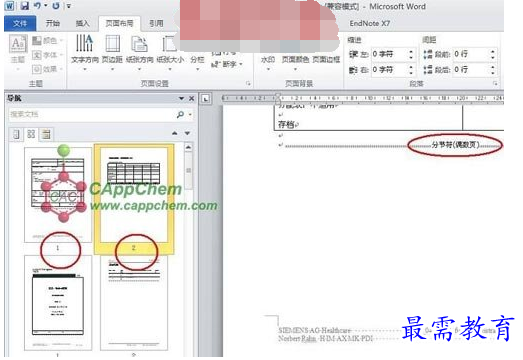
Task: Open 段落 (Paragraph) dialog launcher
Action: [495, 83]
